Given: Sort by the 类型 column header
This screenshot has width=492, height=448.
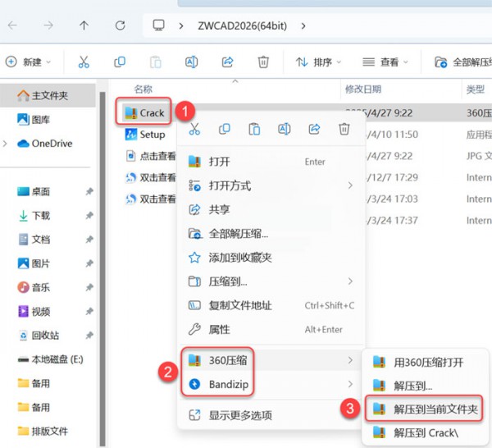Looking at the screenshot, I should (x=475, y=89).
